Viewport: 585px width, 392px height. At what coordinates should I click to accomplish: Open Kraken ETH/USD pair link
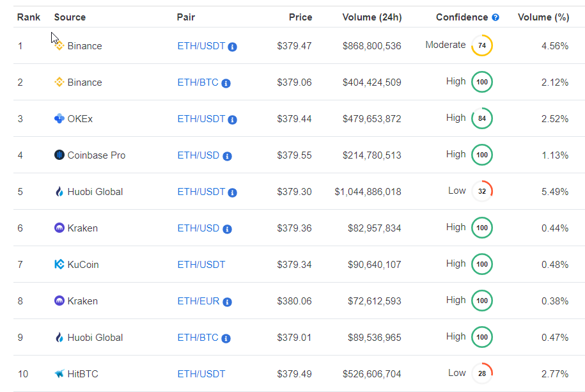pyautogui.click(x=198, y=228)
